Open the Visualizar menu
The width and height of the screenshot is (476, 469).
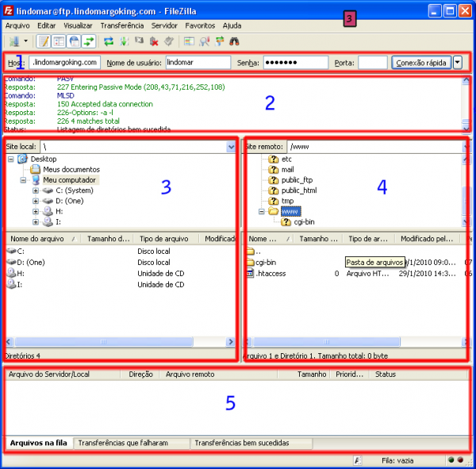tap(78, 26)
